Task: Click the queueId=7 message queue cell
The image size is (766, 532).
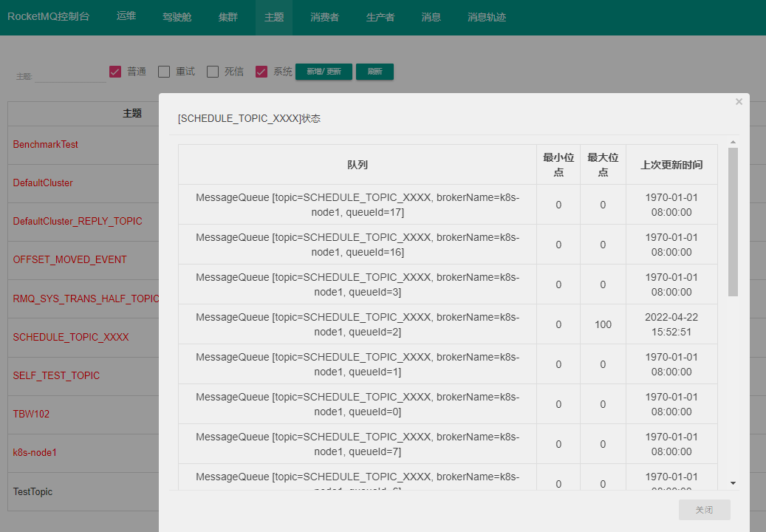Action: [358, 444]
